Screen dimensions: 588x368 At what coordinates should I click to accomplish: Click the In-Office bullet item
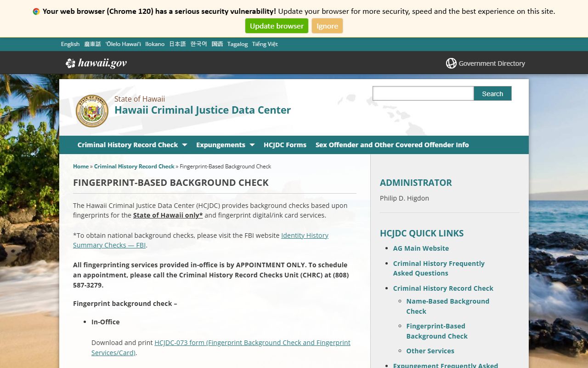pos(105,322)
